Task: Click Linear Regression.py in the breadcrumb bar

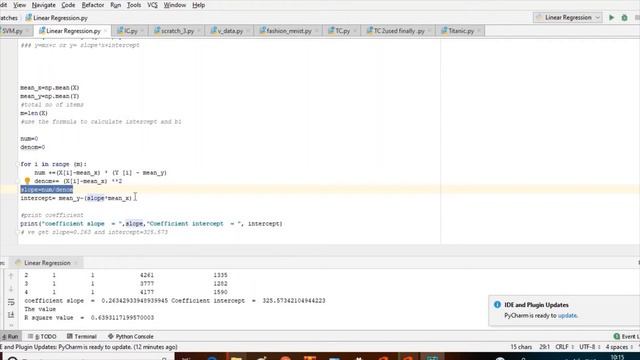Action: tap(57, 18)
